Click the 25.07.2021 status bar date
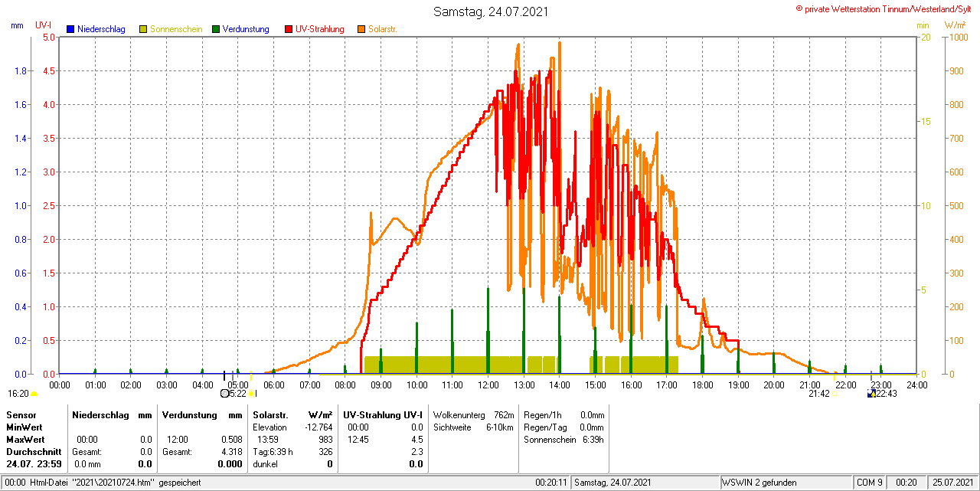 tap(952, 483)
